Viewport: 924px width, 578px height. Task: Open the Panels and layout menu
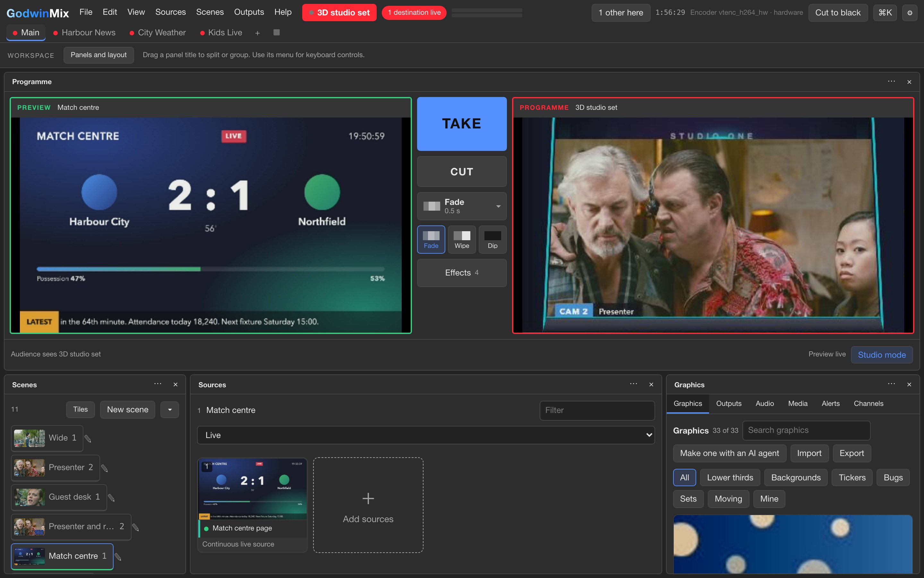pyautogui.click(x=98, y=55)
